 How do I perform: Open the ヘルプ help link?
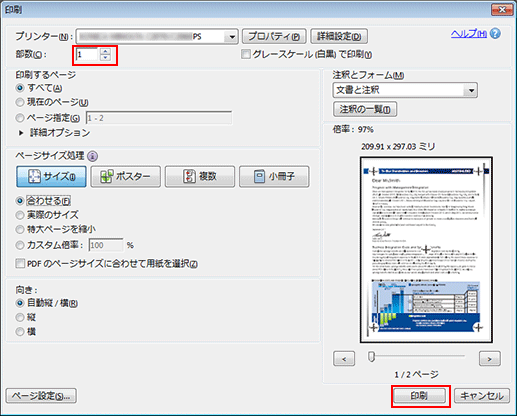coord(469,34)
